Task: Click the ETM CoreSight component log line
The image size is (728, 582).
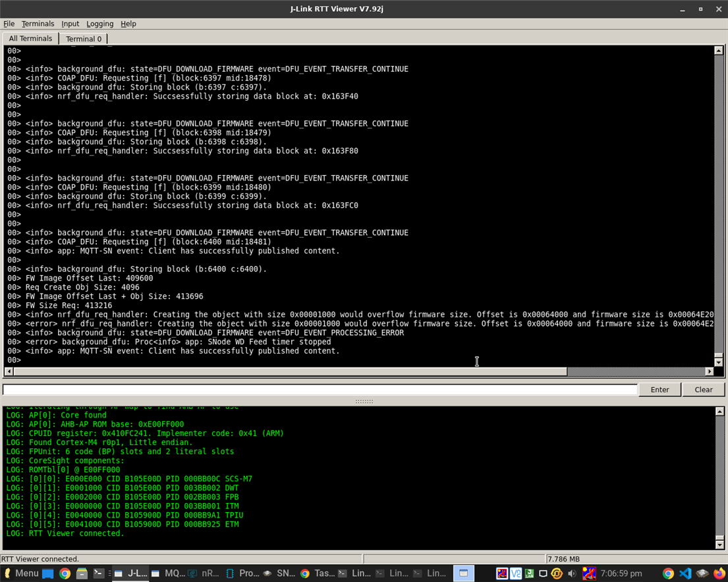Action: (123, 524)
